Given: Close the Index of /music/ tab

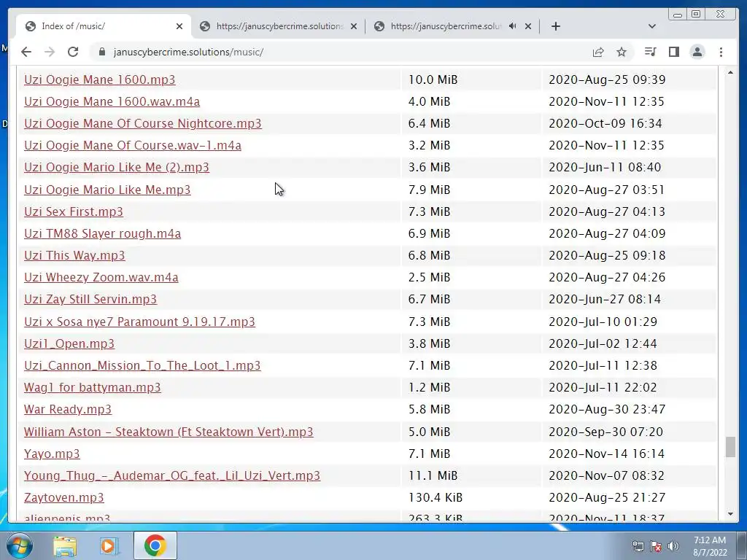Looking at the screenshot, I should pyautogui.click(x=179, y=27).
